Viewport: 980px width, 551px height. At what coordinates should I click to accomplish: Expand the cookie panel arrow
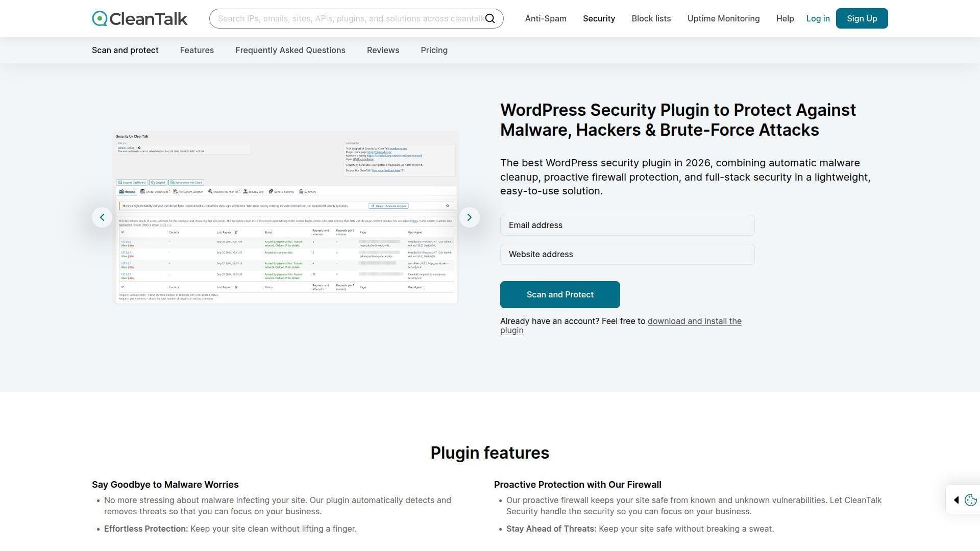957,500
